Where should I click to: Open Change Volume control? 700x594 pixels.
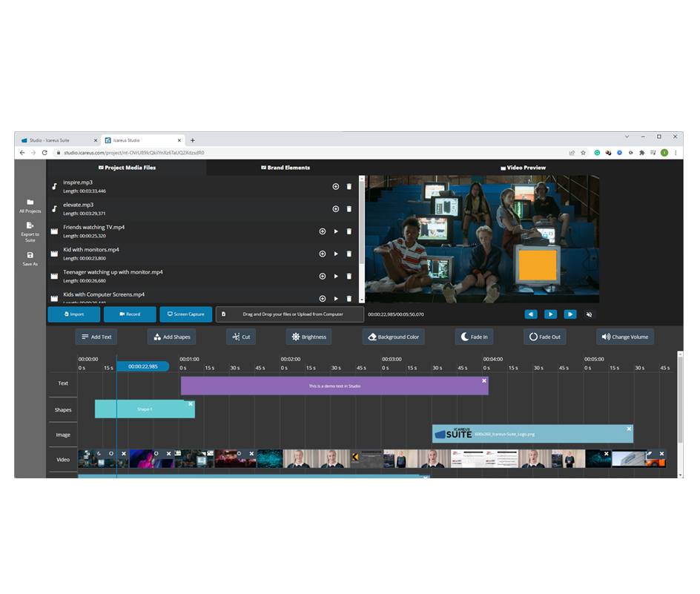(x=625, y=337)
